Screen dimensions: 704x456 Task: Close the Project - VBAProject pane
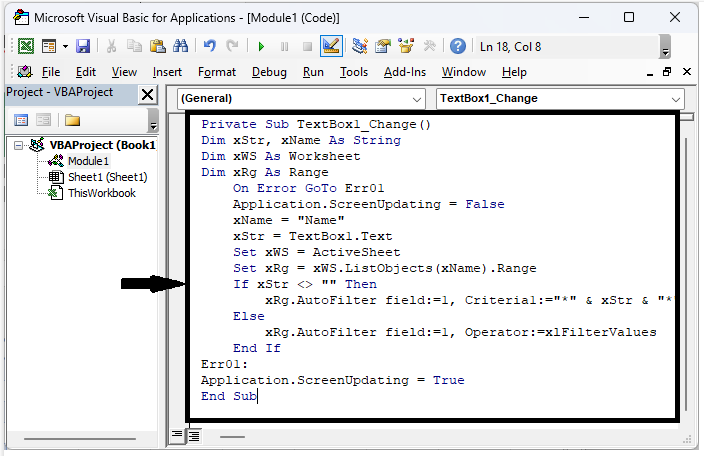[148, 95]
